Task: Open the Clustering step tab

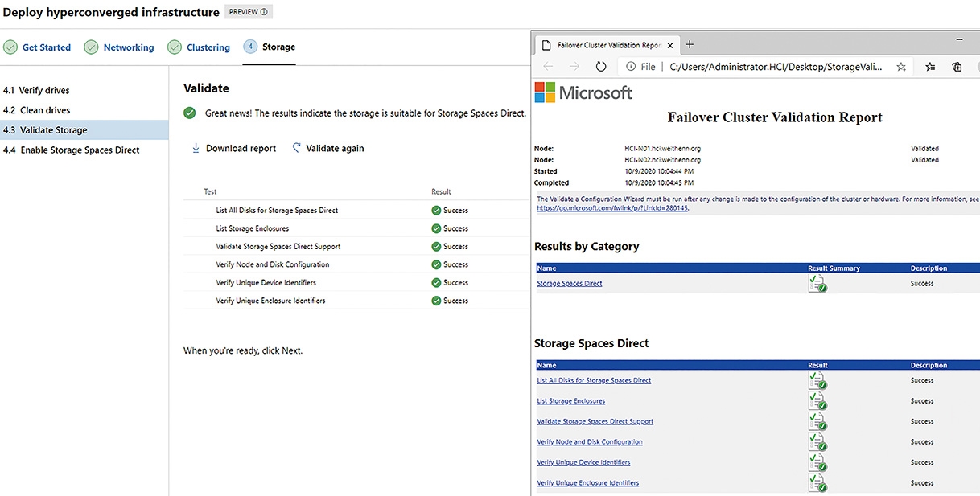Action: [x=200, y=47]
